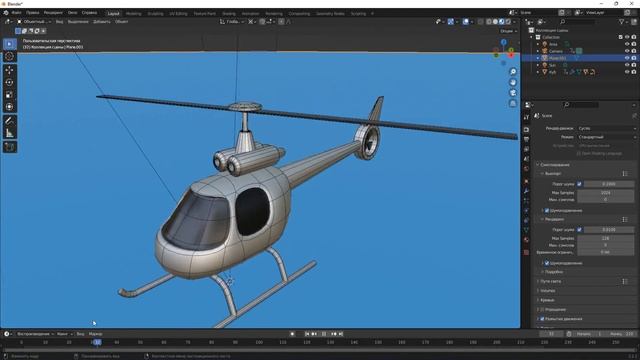Open the Object menu in viewport header

pos(121,22)
